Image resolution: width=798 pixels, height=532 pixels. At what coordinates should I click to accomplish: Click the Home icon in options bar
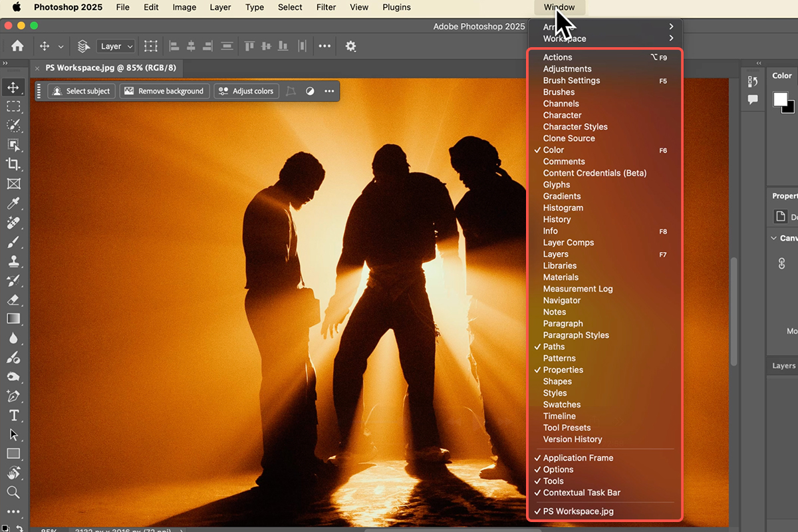click(17, 46)
